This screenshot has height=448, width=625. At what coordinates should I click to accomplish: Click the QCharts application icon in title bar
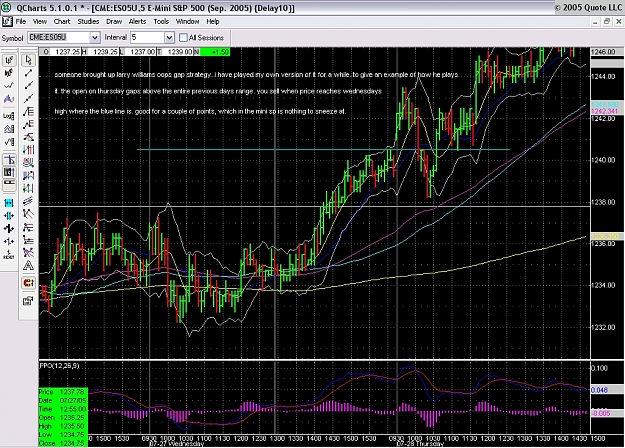[6, 8]
